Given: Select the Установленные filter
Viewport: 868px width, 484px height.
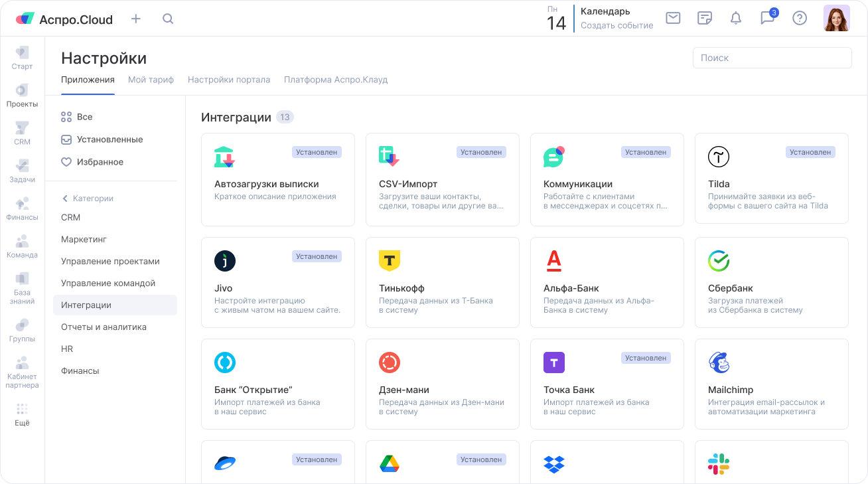Looking at the screenshot, I should (x=109, y=139).
